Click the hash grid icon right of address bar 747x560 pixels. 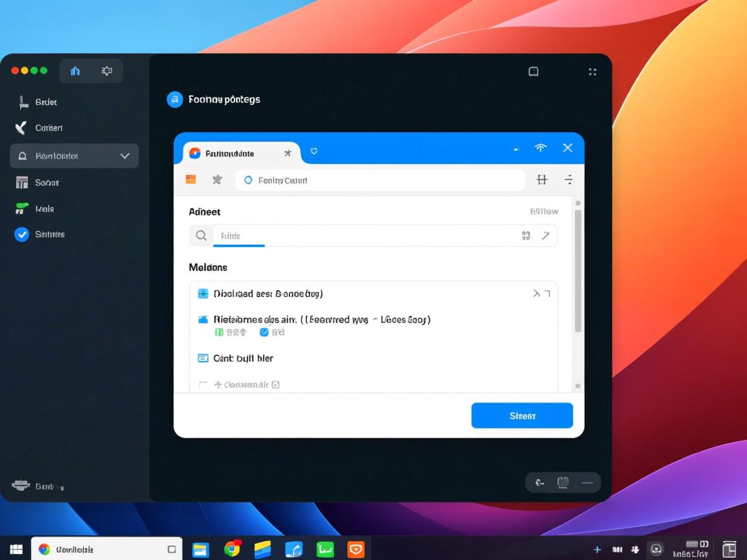pyautogui.click(x=542, y=180)
